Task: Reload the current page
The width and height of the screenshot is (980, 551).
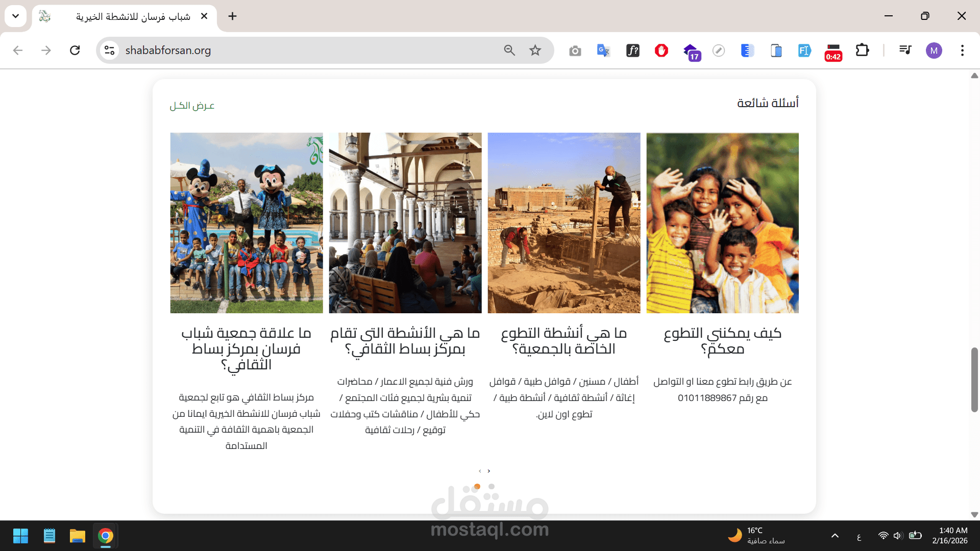Action: point(75,51)
